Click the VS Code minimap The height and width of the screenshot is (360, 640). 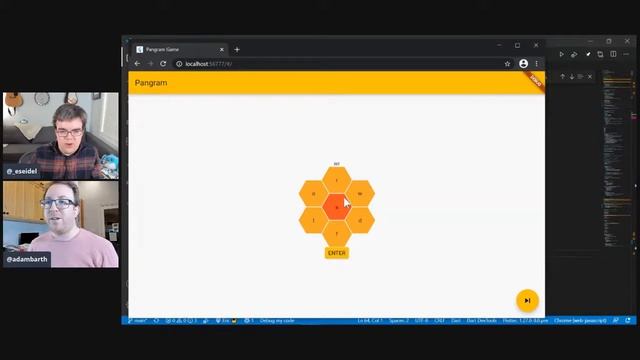pos(617,157)
